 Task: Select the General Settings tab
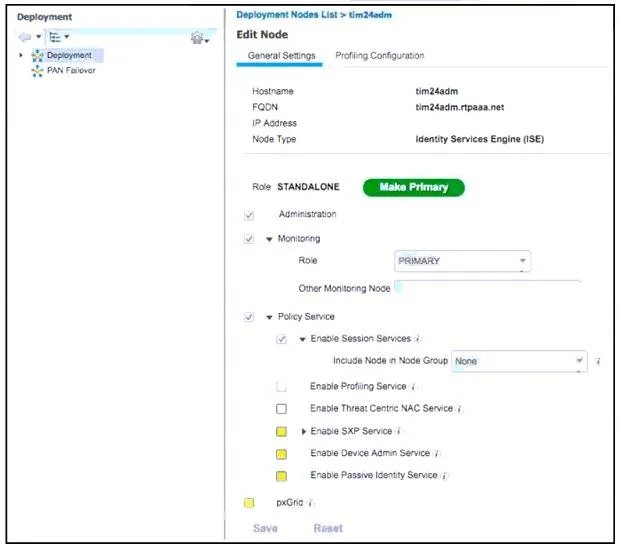point(281,56)
